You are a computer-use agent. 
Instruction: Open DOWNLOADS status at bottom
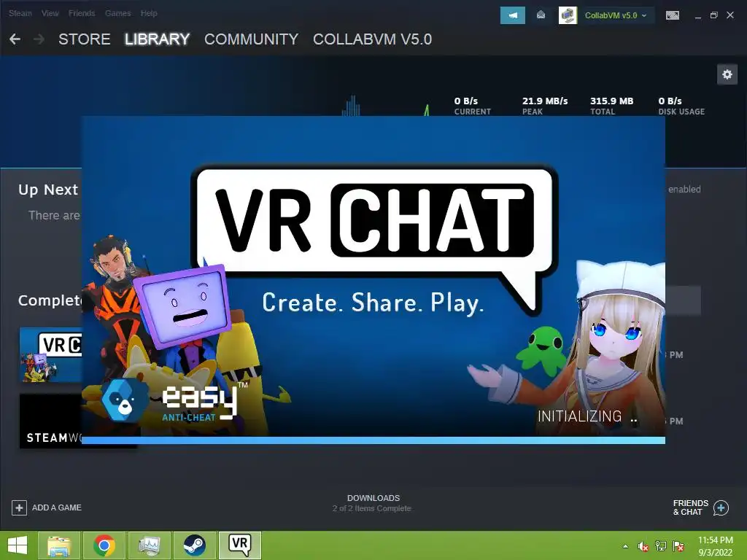373,503
